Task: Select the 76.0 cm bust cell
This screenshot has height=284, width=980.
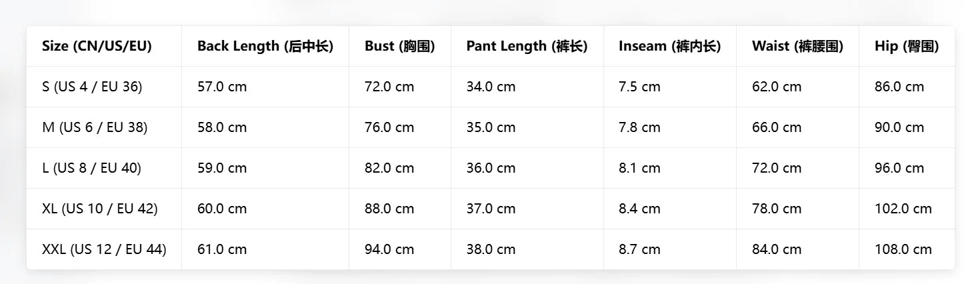Action: (x=389, y=127)
